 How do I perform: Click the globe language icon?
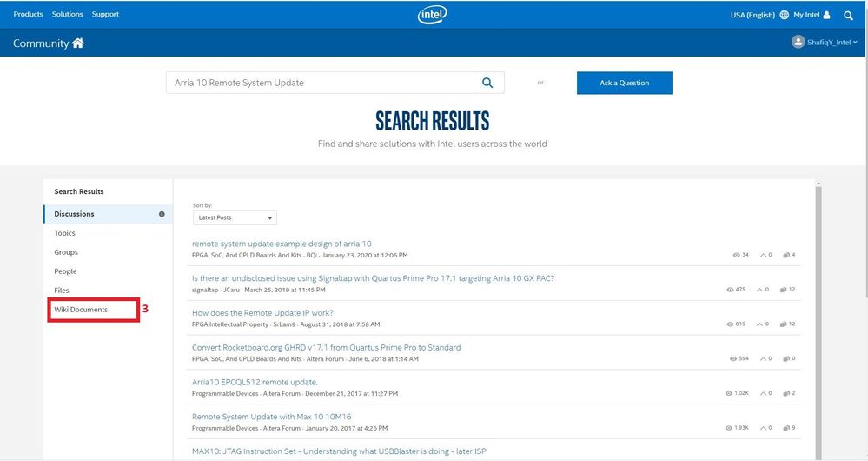pos(784,15)
